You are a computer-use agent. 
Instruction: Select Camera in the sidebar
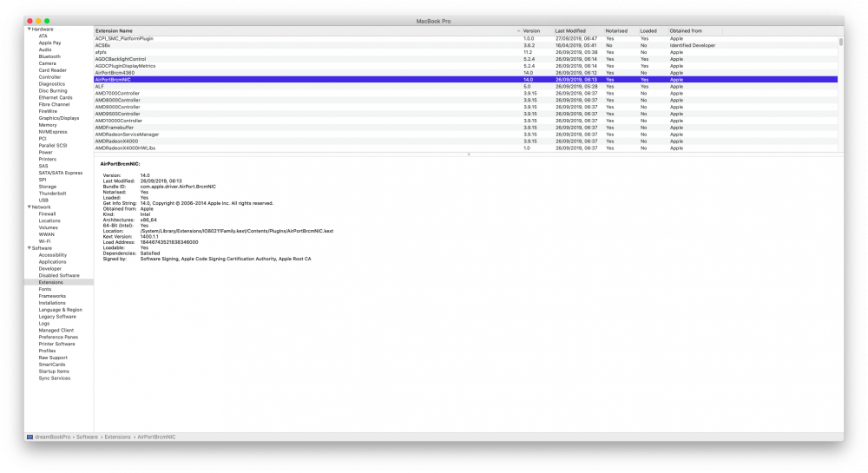click(47, 63)
